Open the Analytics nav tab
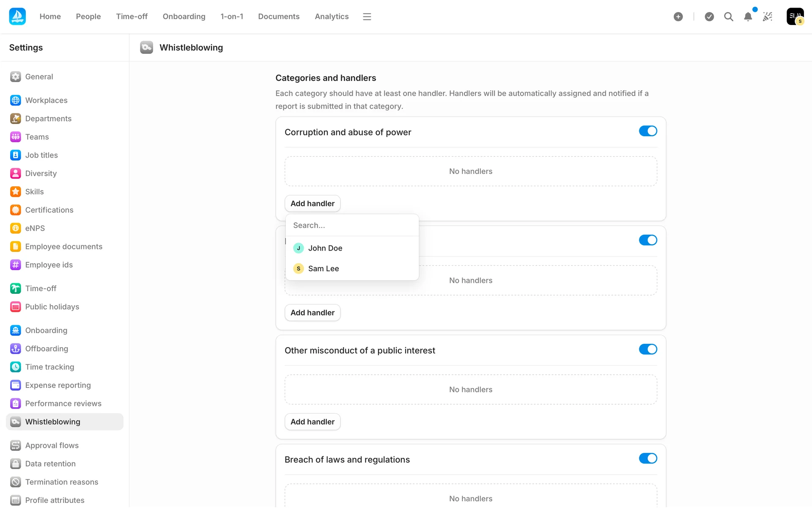This screenshot has width=812, height=508. [332, 17]
